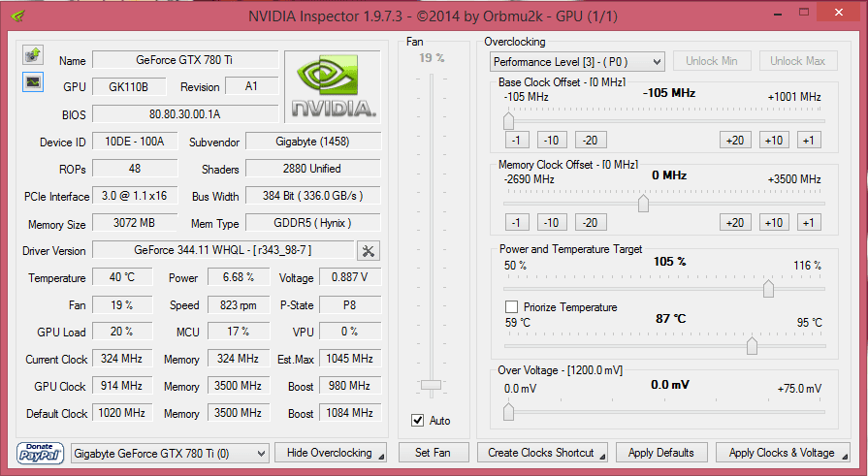The image size is (868, 476).
Task: Click the BIOS 80.80.30.00.1A field
Action: coord(185,114)
